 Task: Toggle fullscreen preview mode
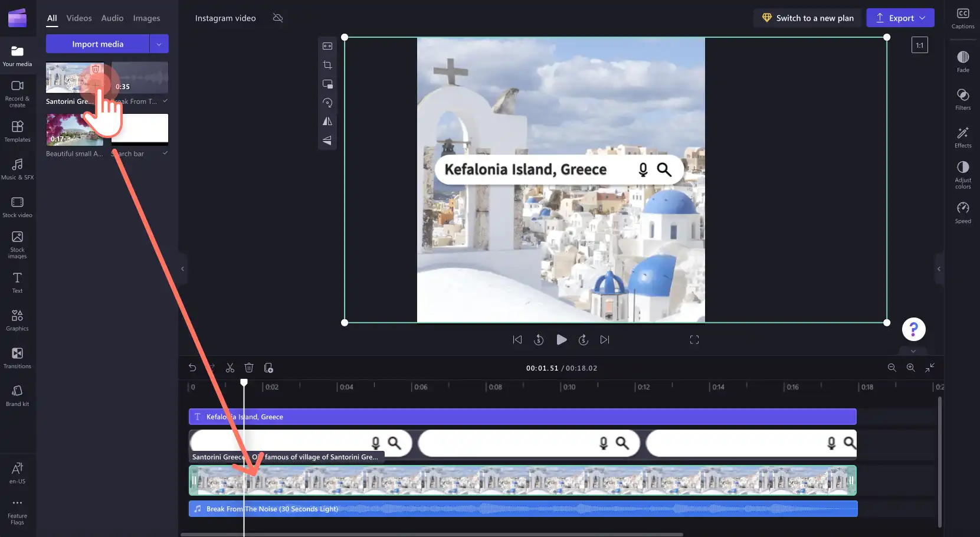694,340
